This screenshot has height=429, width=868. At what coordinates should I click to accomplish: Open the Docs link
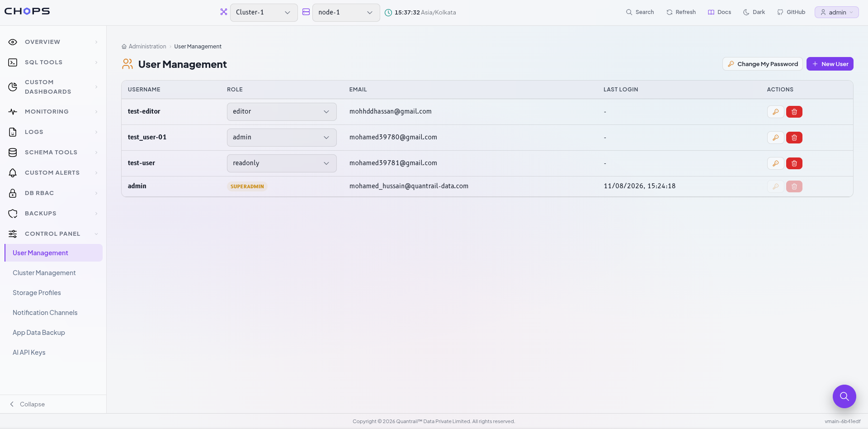[719, 12]
